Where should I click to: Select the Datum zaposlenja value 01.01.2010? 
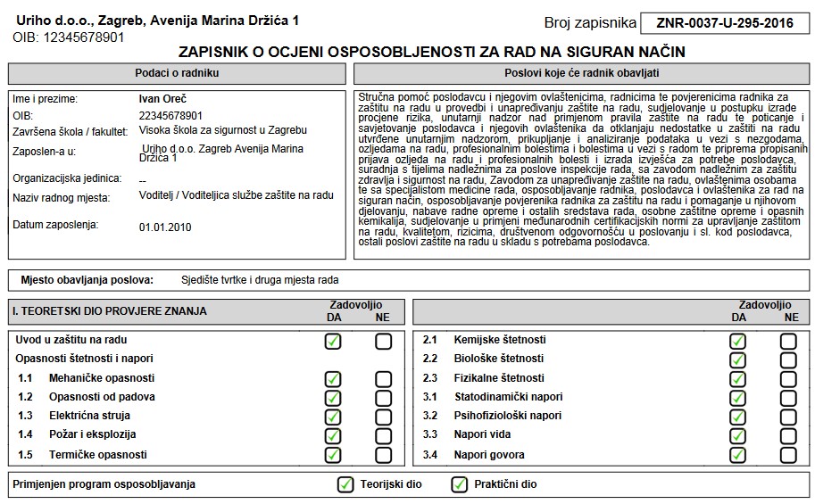[x=165, y=227]
